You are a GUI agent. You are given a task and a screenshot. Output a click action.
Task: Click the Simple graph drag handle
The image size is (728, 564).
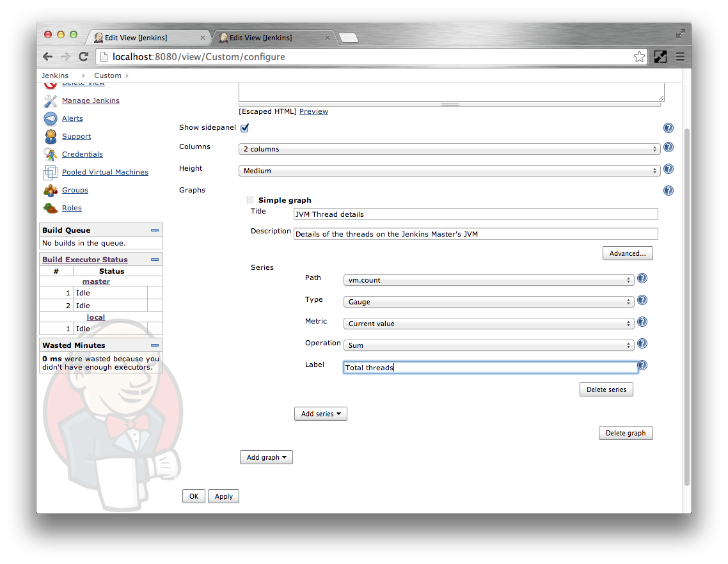pyautogui.click(x=249, y=200)
